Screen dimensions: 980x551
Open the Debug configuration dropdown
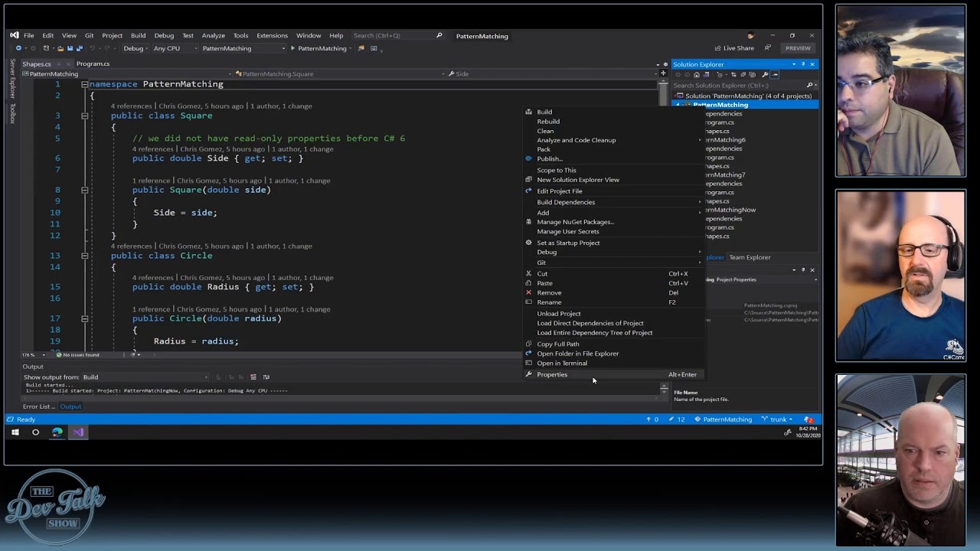[x=136, y=48]
